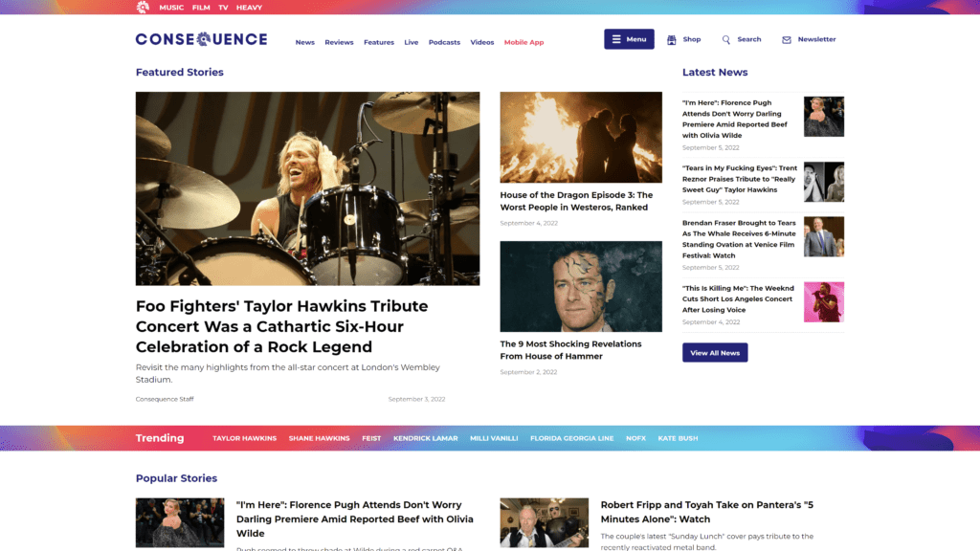
Task: Open the hamburger Menu button
Action: tap(629, 38)
